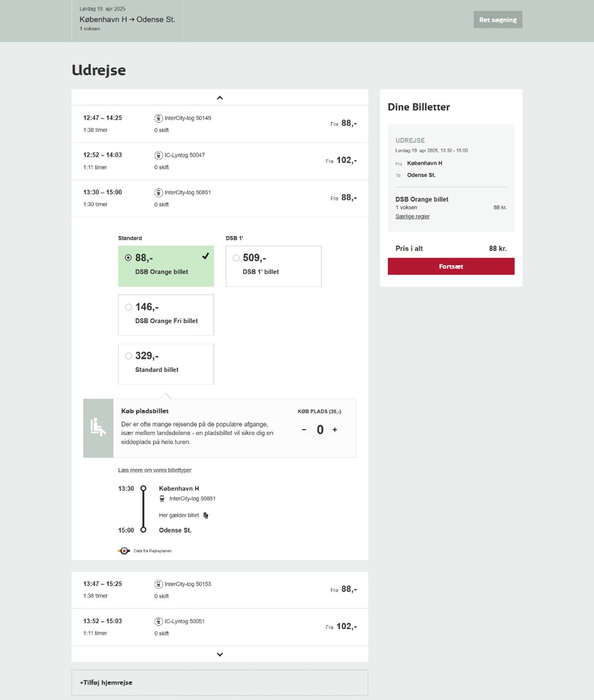Select the 509,- DSB 1' billet option
The image size is (594, 700).
pyautogui.click(x=274, y=266)
